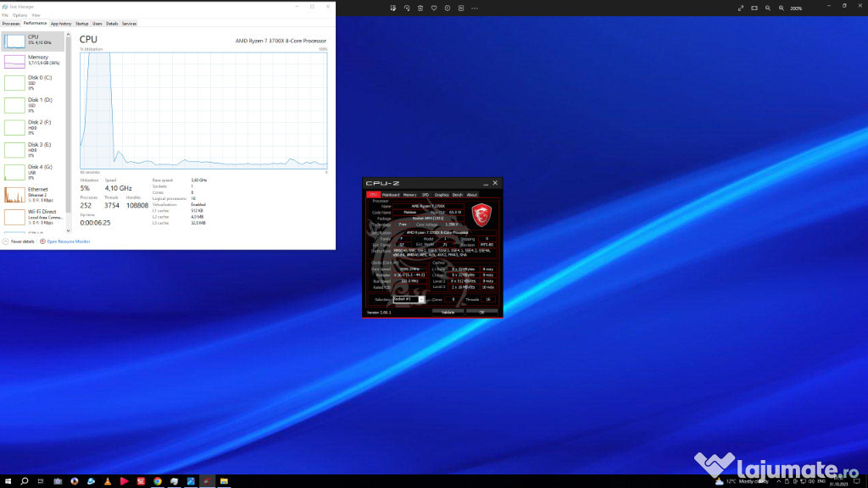868x488 pixels.
Task: Switch to the Memory tab in CPU-Z
Action: (410, 195)
